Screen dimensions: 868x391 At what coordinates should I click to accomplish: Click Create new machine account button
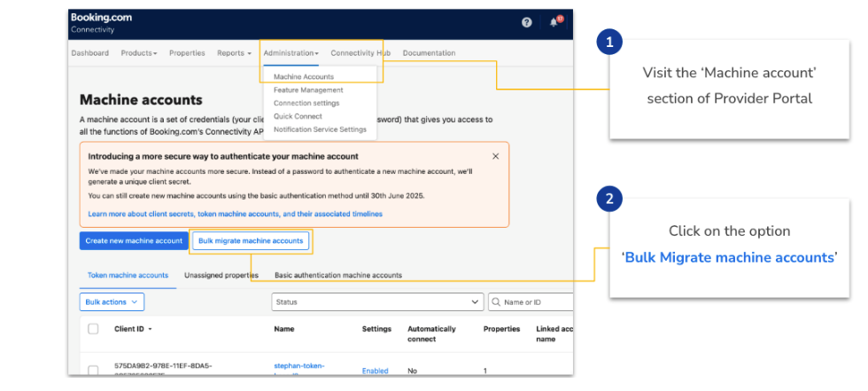point(134,240)
